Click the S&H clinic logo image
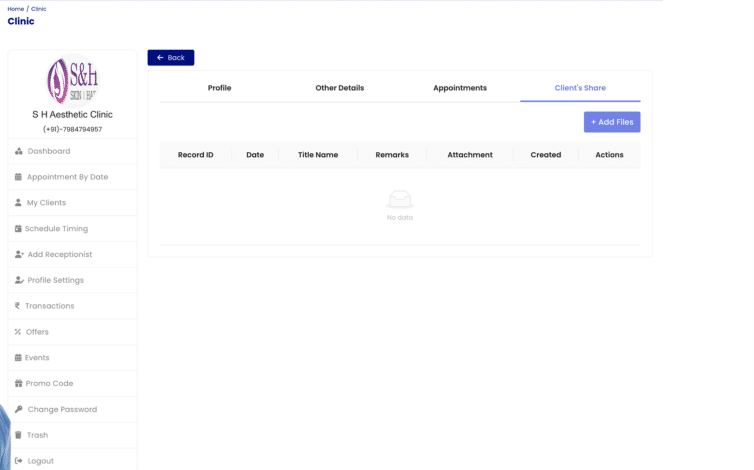Image resolution: width=754 pixels, height=470 pixels. point(73,80)
